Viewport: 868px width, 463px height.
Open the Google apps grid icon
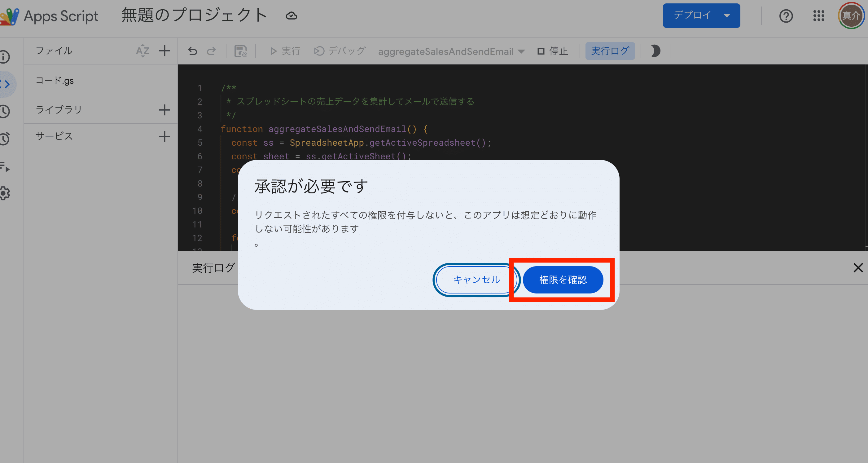818,16
